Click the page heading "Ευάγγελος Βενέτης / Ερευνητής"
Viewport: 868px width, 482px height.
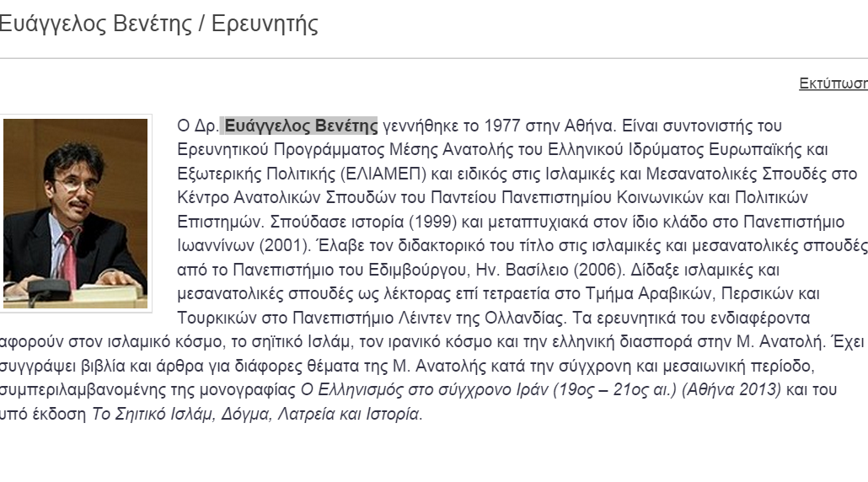pyautogui.click(x=158, y=24)
